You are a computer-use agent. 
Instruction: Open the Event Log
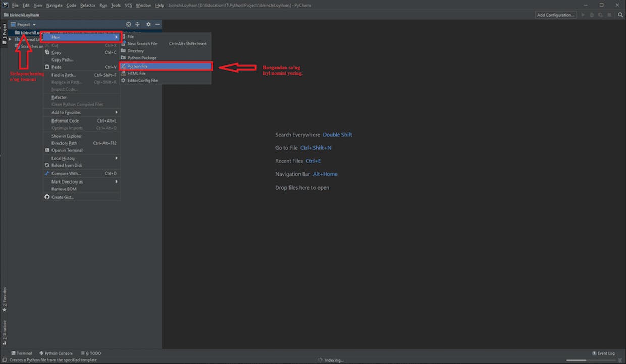[x=603, y=353]
